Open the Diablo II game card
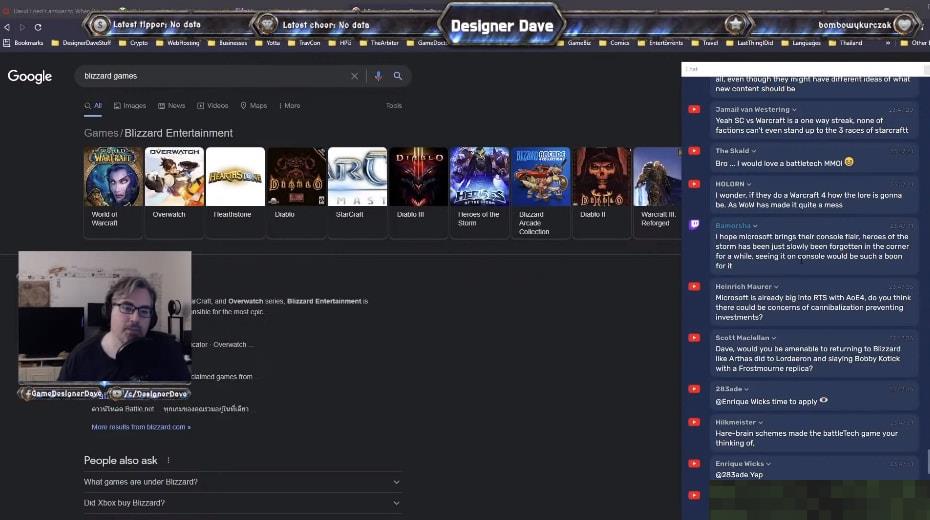The width and height of the screenshot is (930, 520). click(x=601, y=192)
